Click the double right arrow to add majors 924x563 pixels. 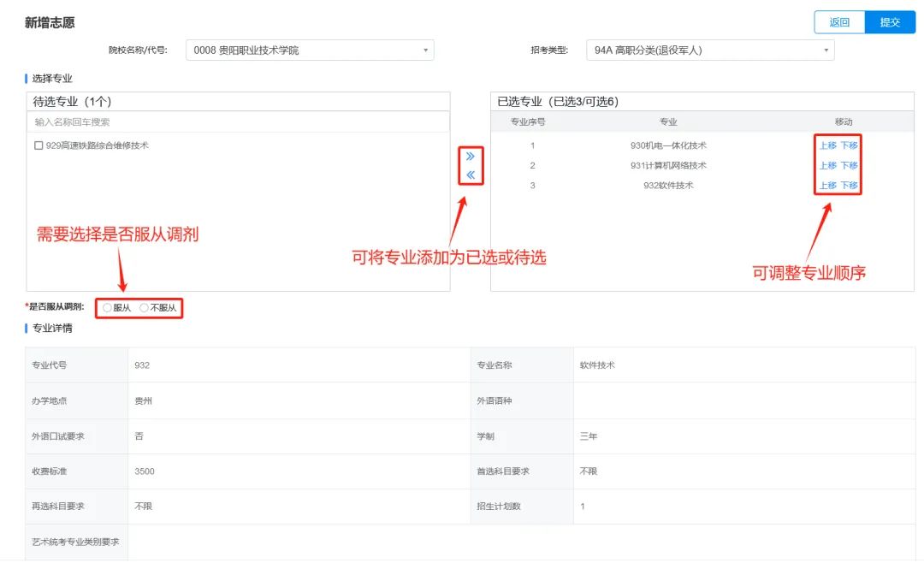click(470, 157)
